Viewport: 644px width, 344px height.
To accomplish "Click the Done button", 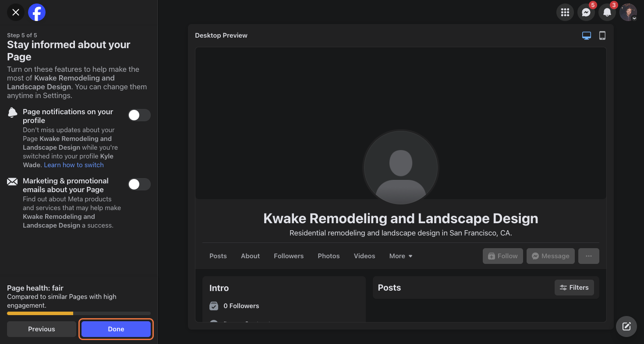I will click(116, 329).
